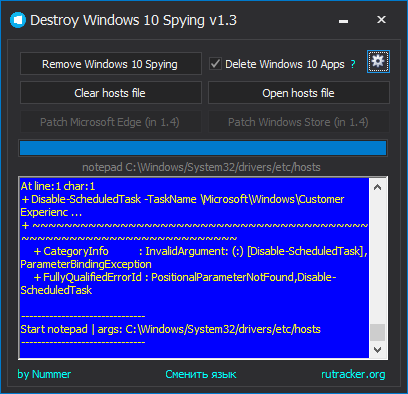Minimize the Destroy Windows 10 Spying window
The image size is (408, 394).
click(343, 21)
